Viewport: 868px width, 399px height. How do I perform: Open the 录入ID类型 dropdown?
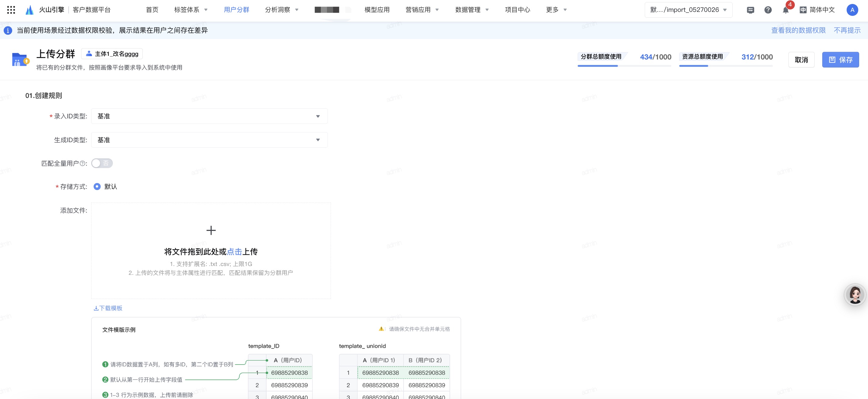pos(209,116)
